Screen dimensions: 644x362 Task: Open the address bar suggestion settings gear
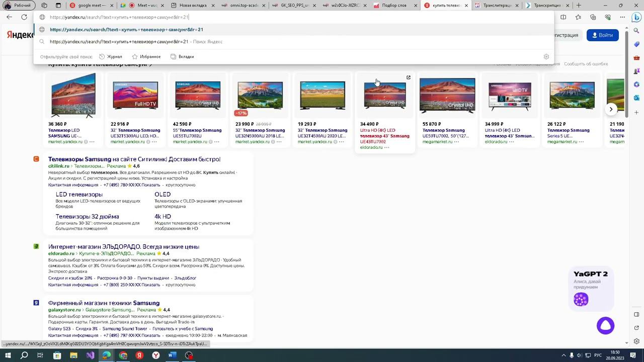click(546, 57)
